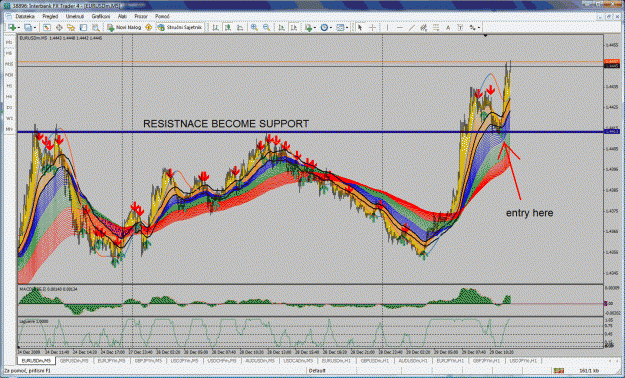Switch chart to candlestick mode
625x378 pixels.
228,28
